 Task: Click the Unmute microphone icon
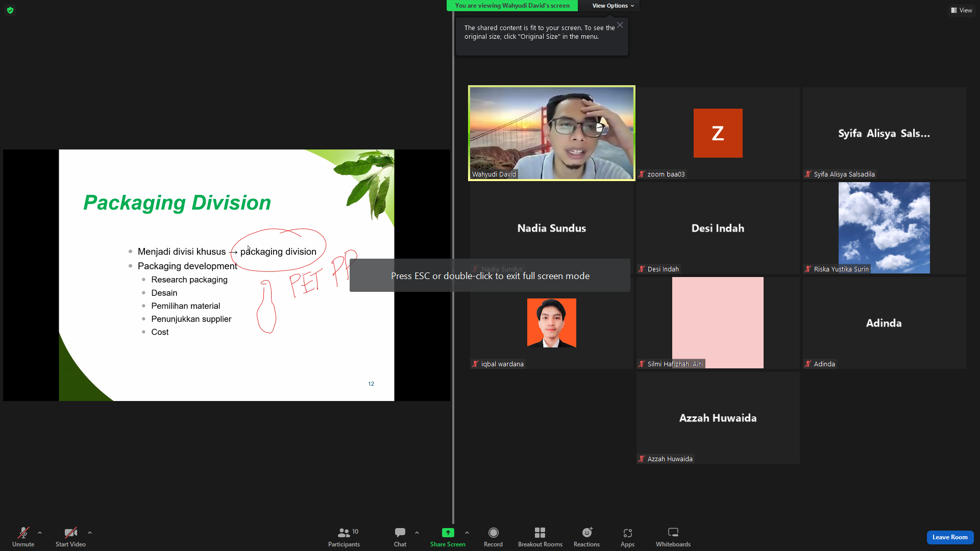tap(23, 533)
